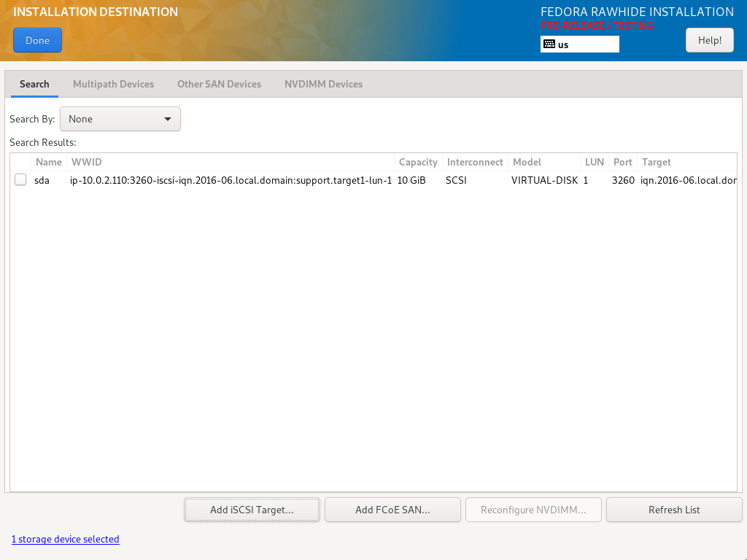This screenshot has width=747, height=560.
Task: Click the keyboard layout icon beside us
Action: [549, 44]
